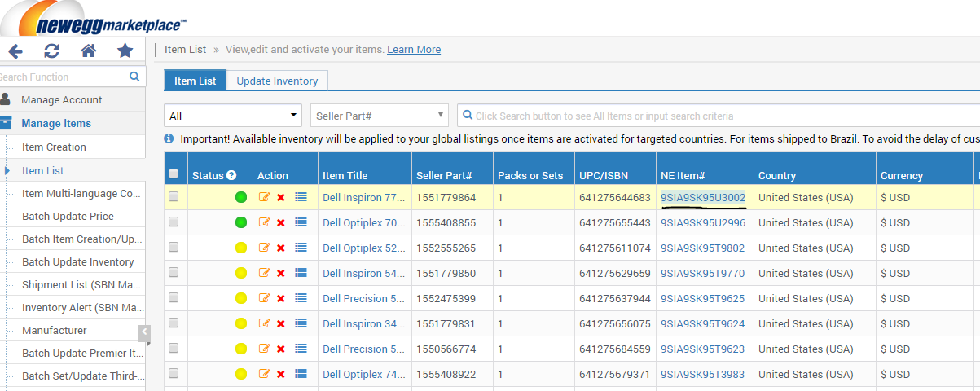Screen dimensions: 980x391
Task: Open Batch Update Inventory in sidebar
Action: (77, 261)
